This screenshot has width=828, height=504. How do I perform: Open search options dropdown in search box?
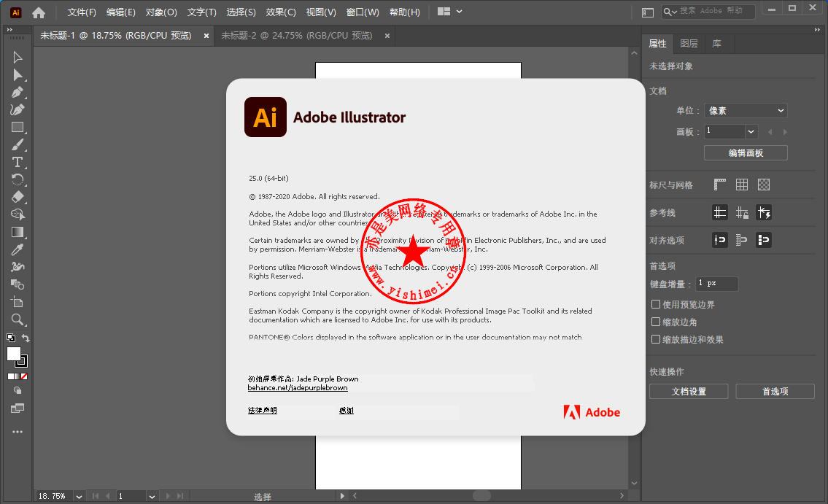tap(670, 12)
